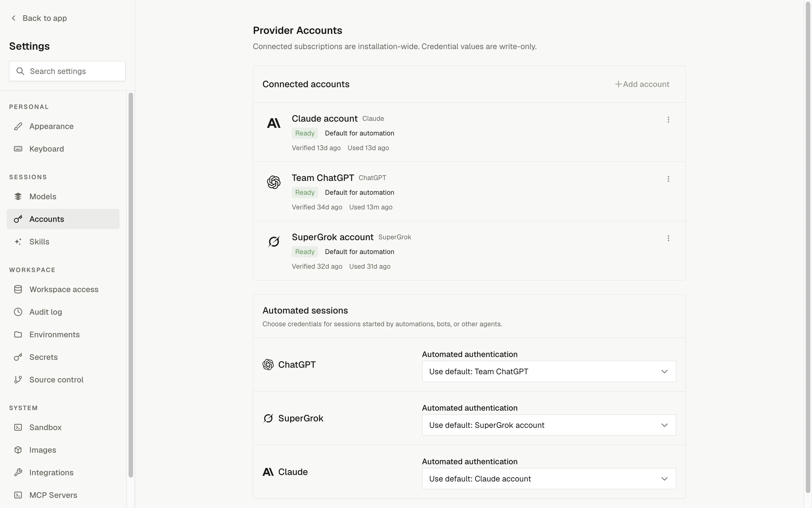Viewport: 812px width, 508px height.
Task: Click the sidebar vertical scrollbar
Action: coord(131,285)
